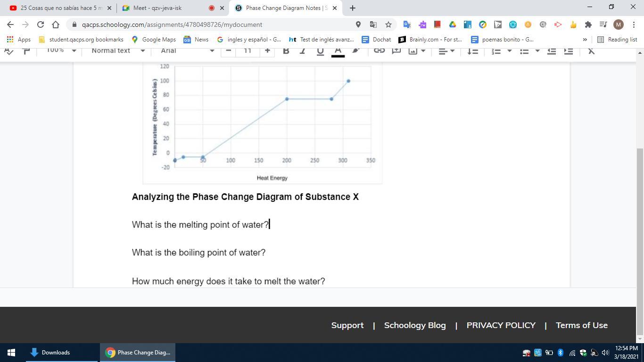Screen dimensions: 644x362
Task: Switch to the YouTube 25 Cosas tab
Action: point(57,8)
